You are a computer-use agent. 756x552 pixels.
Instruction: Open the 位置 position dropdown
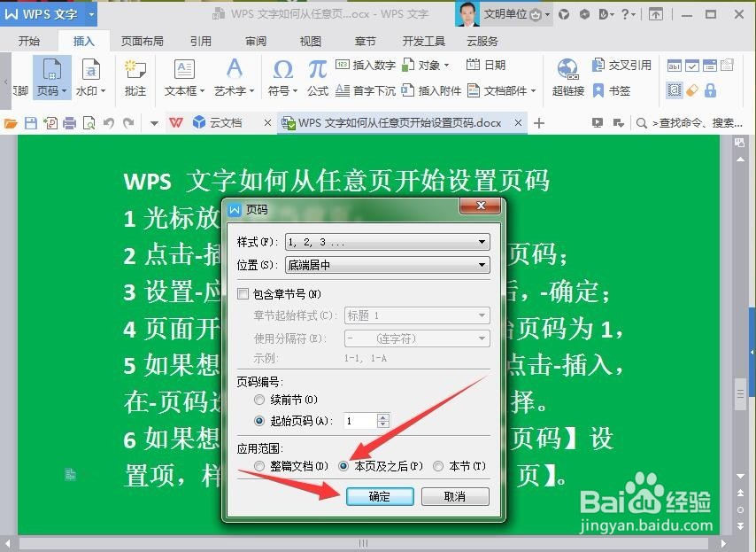[388, 265]
